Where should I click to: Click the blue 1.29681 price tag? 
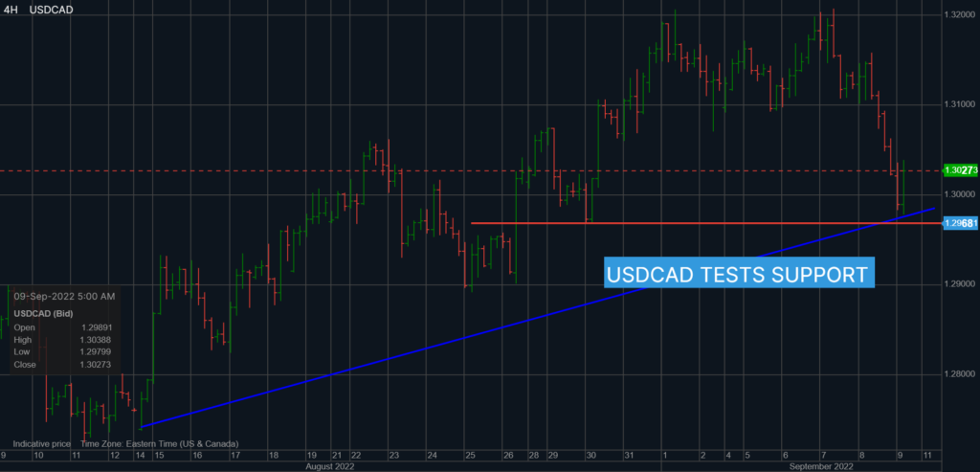coord(959,223)
